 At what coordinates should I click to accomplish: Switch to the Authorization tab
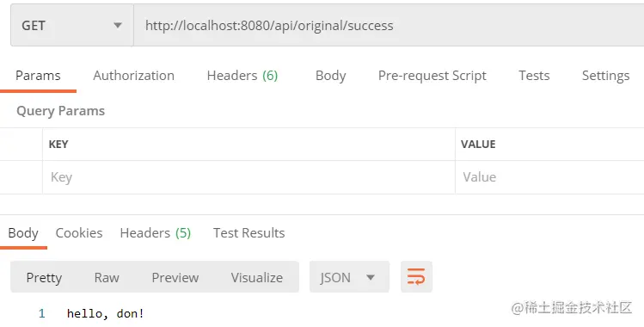point(133,76)
